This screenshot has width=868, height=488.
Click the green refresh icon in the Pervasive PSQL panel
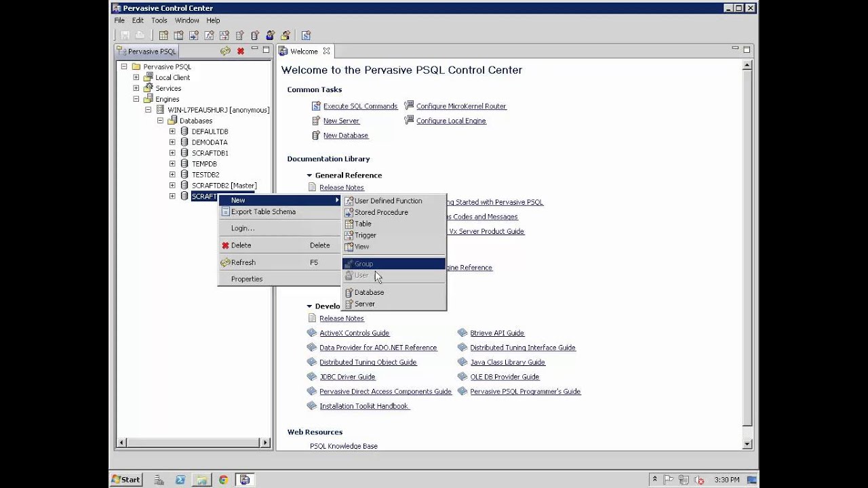(x=225, y=51)
